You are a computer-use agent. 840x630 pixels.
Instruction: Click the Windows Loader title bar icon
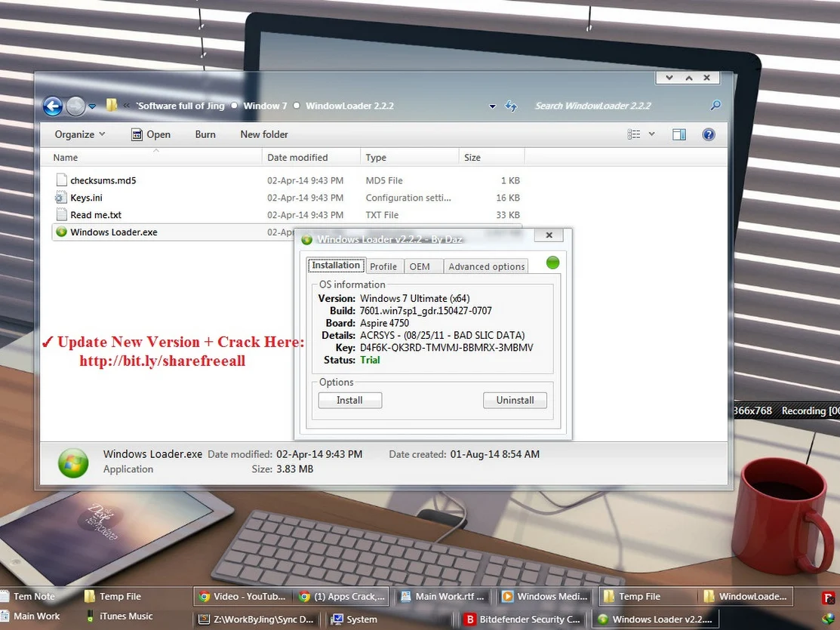click(x=307, y=239)
